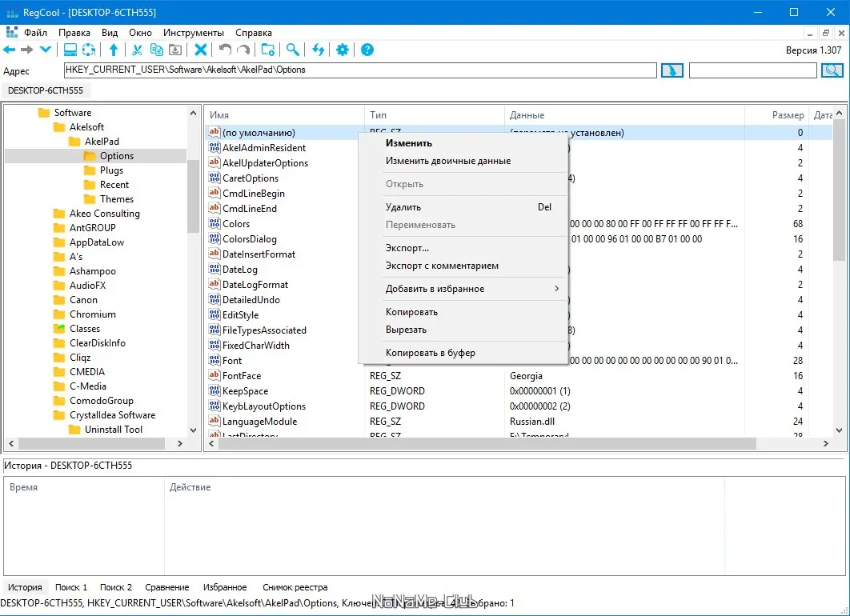Click inside the registry address path field
This screenshot has height=616, width=850.
360,70
